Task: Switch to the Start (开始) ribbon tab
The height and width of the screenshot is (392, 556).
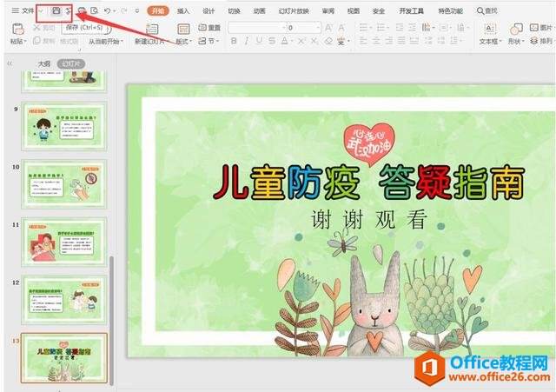Action: pos(157,11)
